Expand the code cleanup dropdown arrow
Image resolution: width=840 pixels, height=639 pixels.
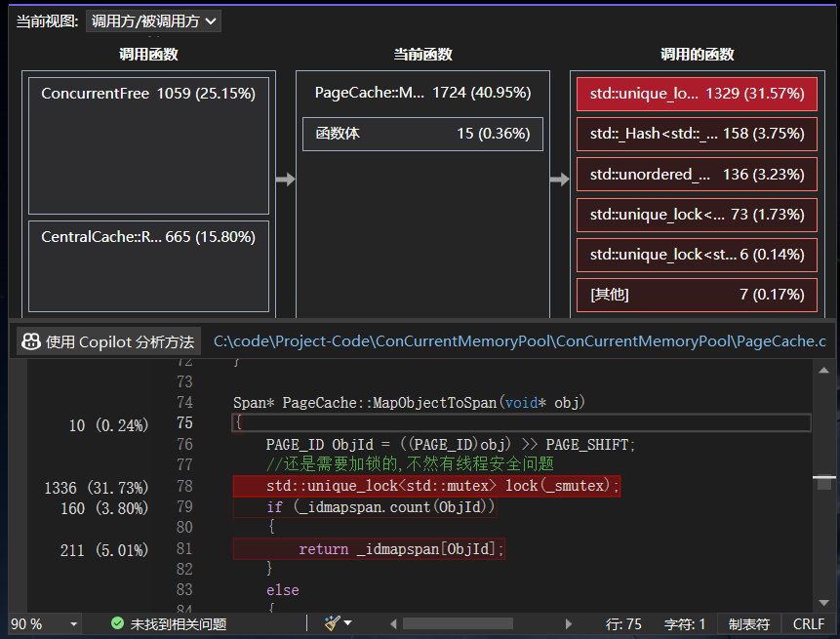347,623
